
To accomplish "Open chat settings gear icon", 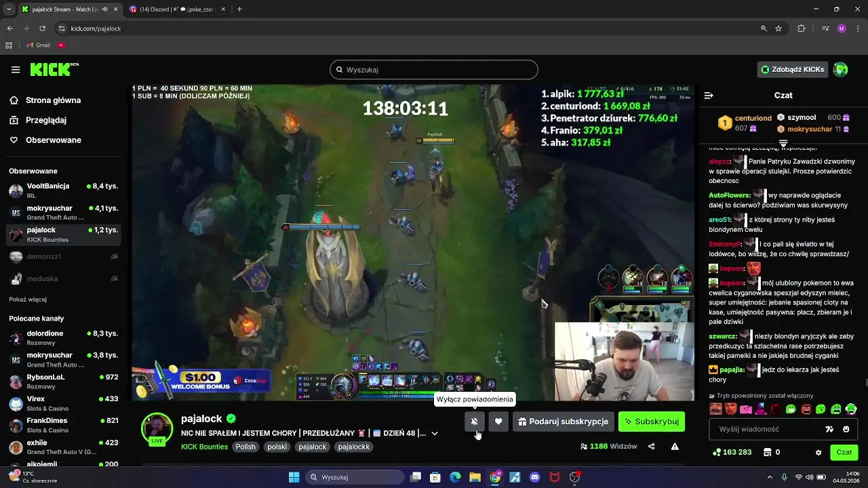I will (818, 452).
